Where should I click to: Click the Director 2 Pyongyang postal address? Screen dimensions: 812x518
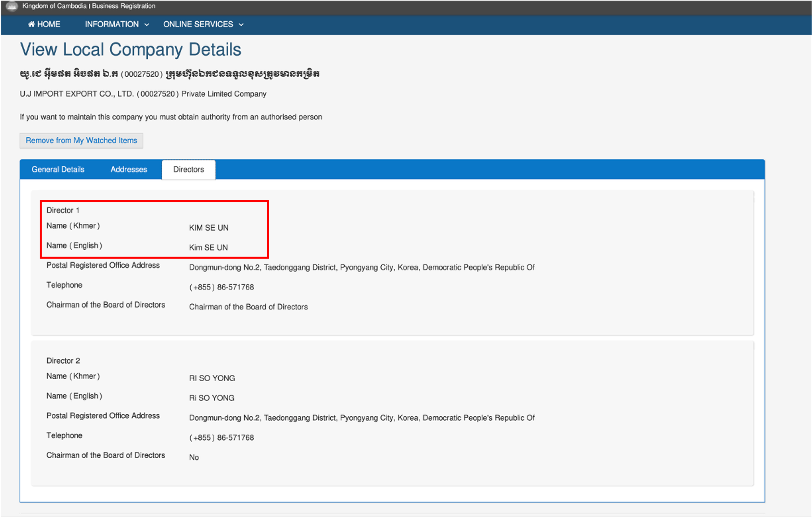coord(362,418)
